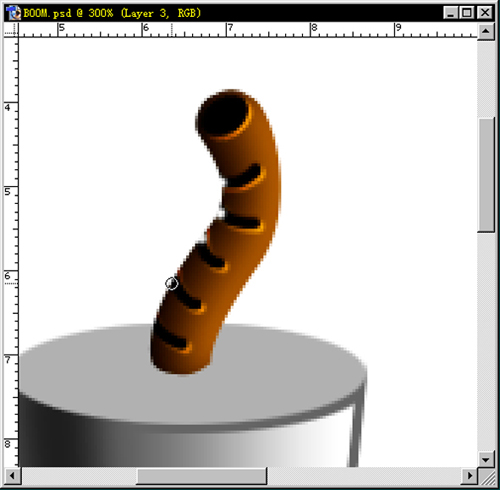
Task: Click the vertical scrollbar track below the thumb
Action: pos(486,342)
